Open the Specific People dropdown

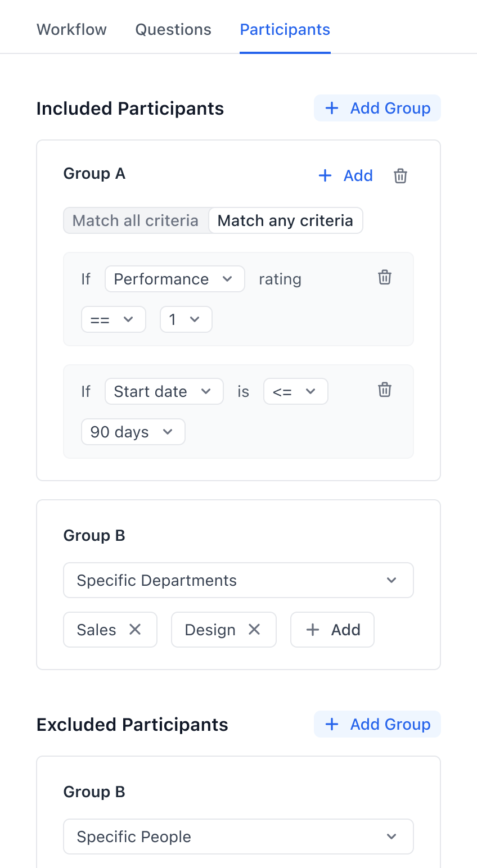pyautogui.click(x=238, y=836)
